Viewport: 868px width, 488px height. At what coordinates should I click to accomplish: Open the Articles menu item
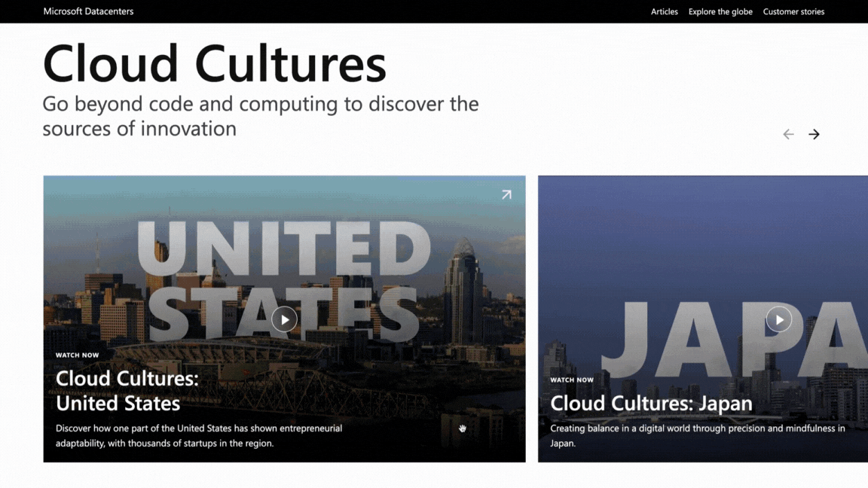(x=665, y=11)
